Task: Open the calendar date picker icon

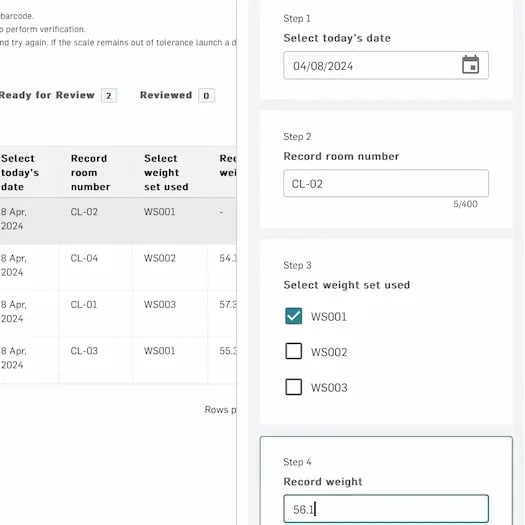Action: (x=470, y=65)
